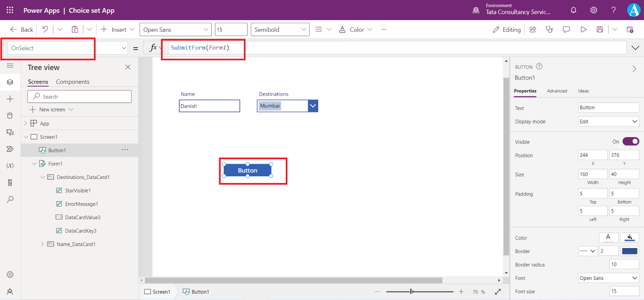Open Variables pane in left sidebar

coord(10,166)
